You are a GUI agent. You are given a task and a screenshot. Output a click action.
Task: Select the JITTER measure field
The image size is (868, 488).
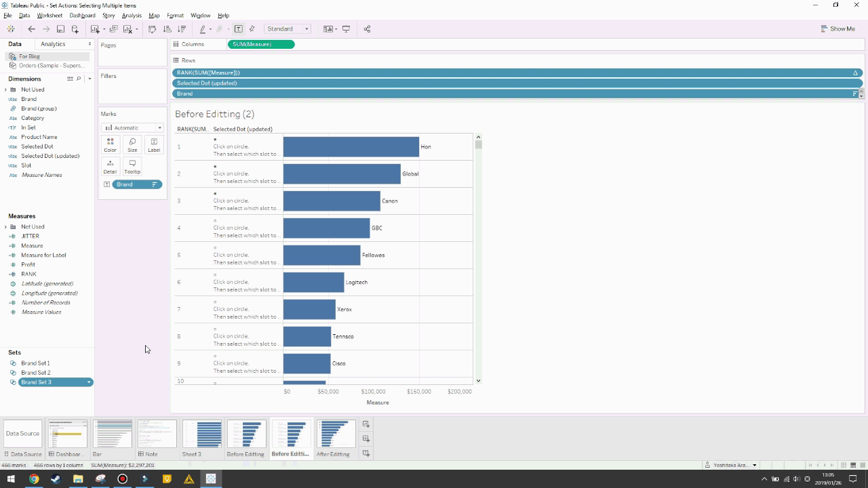[30, 237]
